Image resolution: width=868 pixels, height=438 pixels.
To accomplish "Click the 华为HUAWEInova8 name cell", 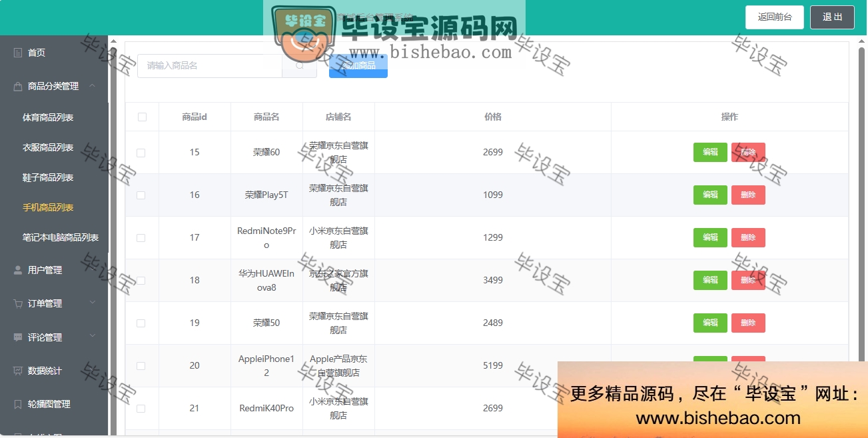I will (266, 281).
